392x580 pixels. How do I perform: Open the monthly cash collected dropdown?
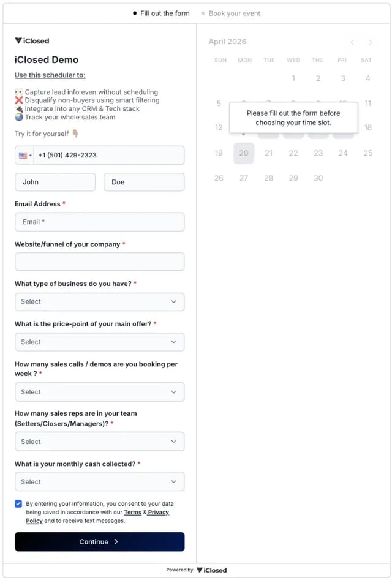click(x=99, y=481)
